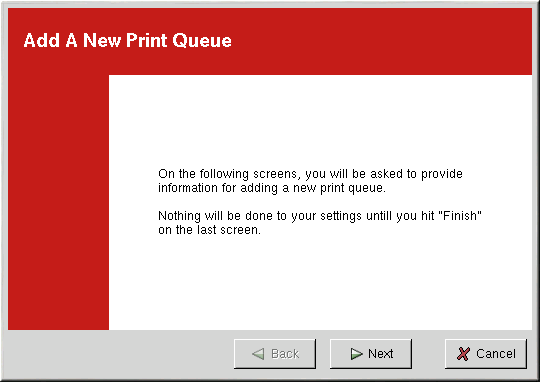The height and width of the screenshot is (382, 540).
Task: Click the red header banner beside the title
Action: (x=379, y=41)
